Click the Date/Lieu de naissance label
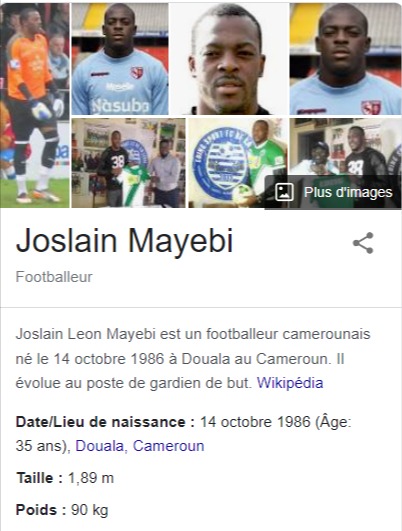 click(x=105, y=422)
